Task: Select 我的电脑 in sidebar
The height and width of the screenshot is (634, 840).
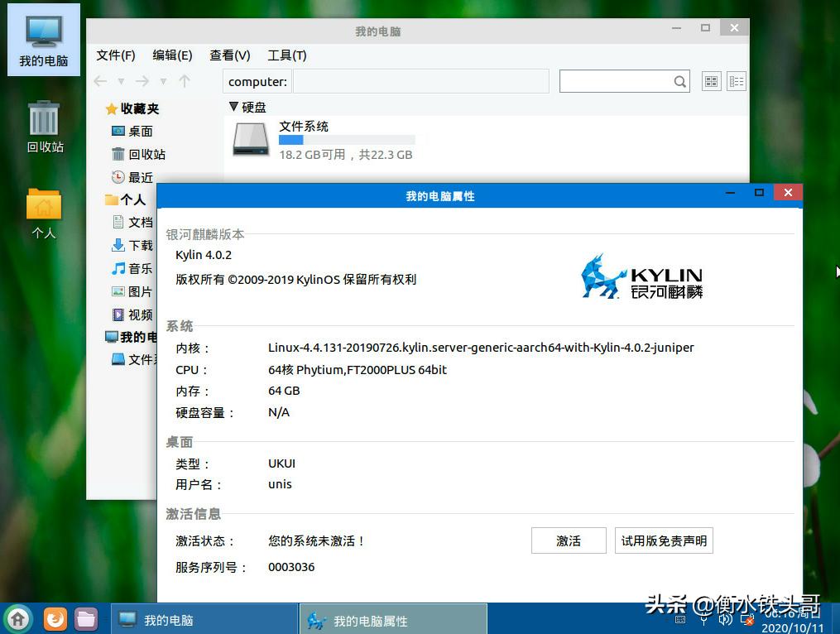Action: click(x=131, y=337)
